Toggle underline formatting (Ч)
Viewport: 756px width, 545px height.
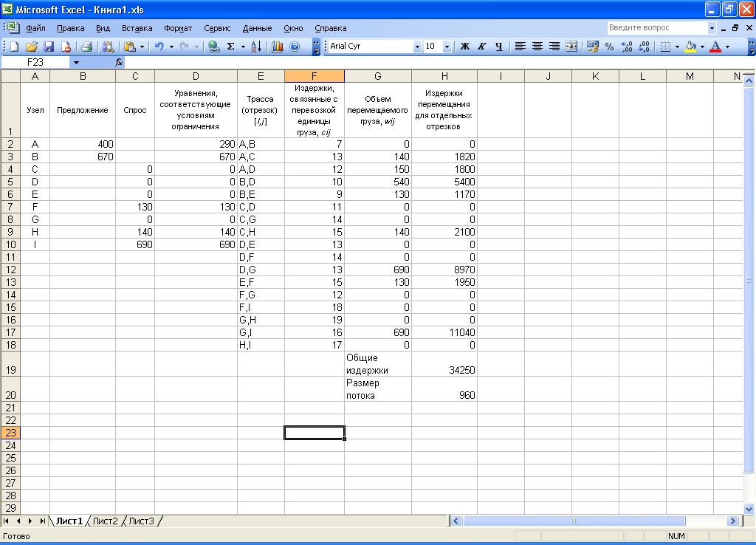(x=499, y=46)
